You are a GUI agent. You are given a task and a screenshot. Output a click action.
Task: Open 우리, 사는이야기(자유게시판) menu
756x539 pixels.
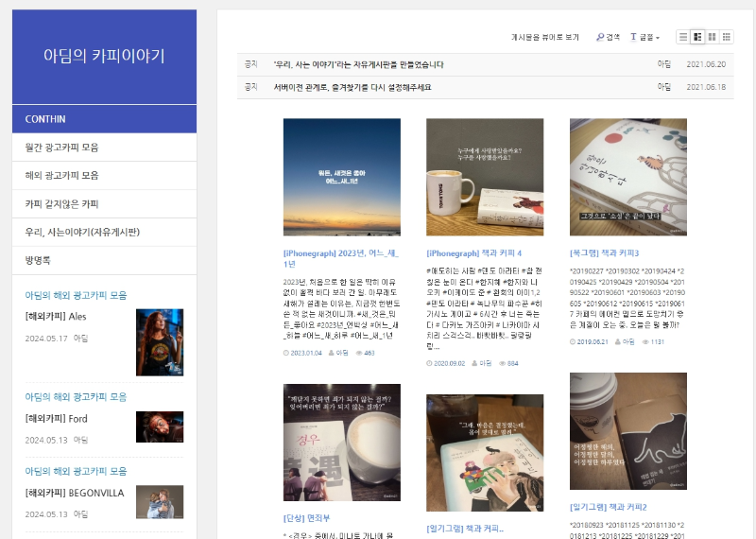click(x=104, y=232)
